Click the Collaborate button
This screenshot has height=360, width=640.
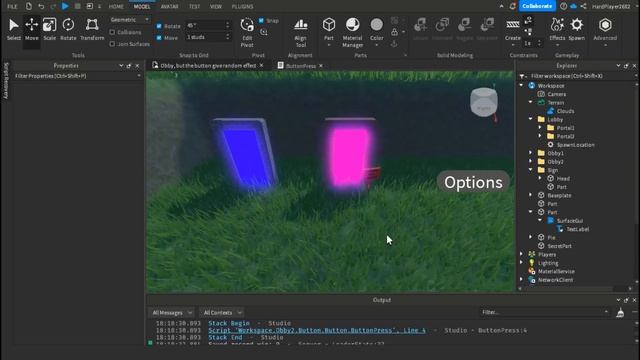point(537,6)
